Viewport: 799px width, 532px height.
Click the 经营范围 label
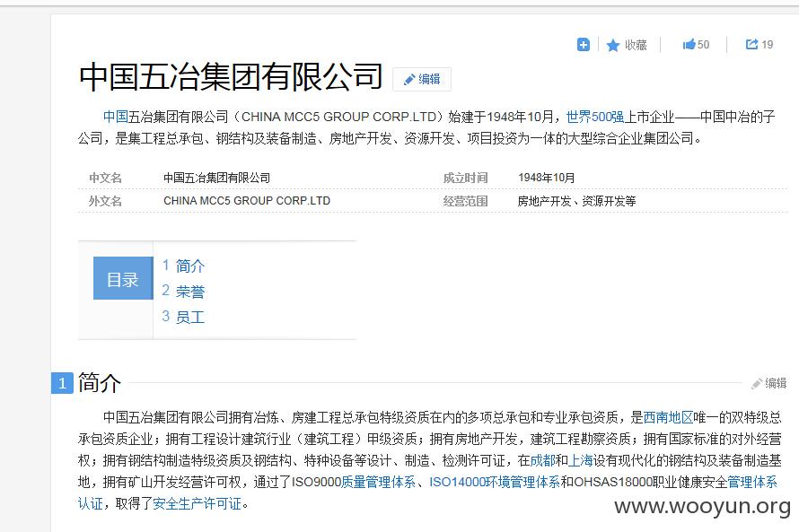pyautogui.click(x=465, y=201)
